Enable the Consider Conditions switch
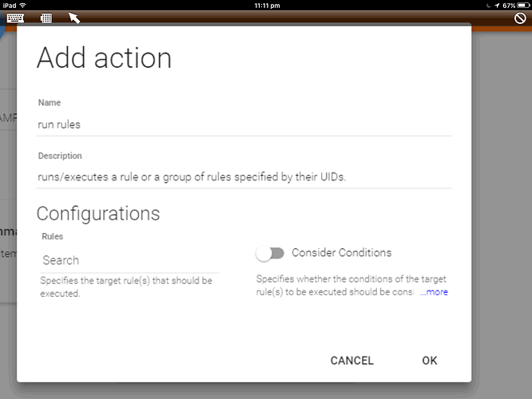 coord(270,253)
